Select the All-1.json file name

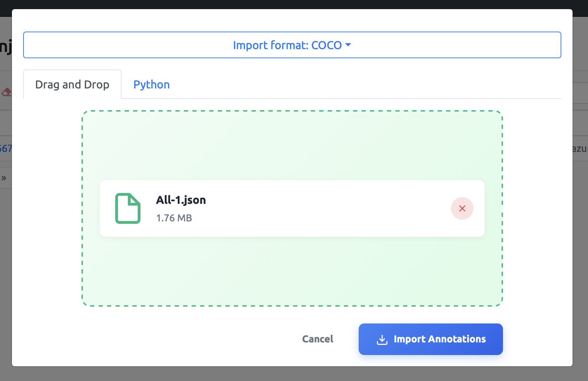pyautogui.click(x=181, y=200)
